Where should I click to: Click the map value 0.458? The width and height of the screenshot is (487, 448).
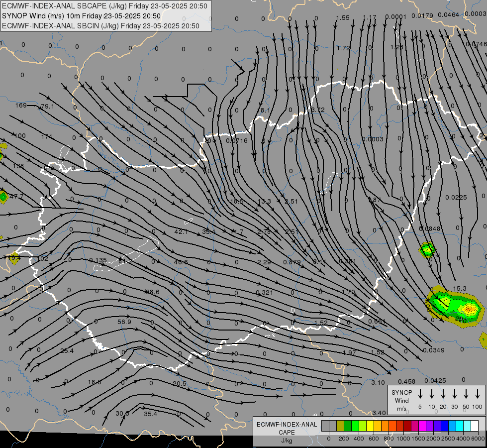point(406,381)
